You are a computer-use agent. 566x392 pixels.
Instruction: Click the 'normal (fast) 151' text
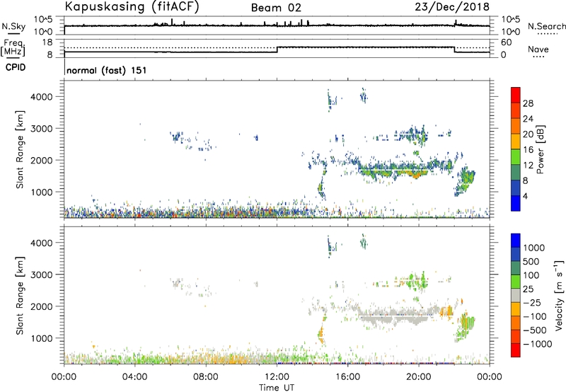[107, 70]
